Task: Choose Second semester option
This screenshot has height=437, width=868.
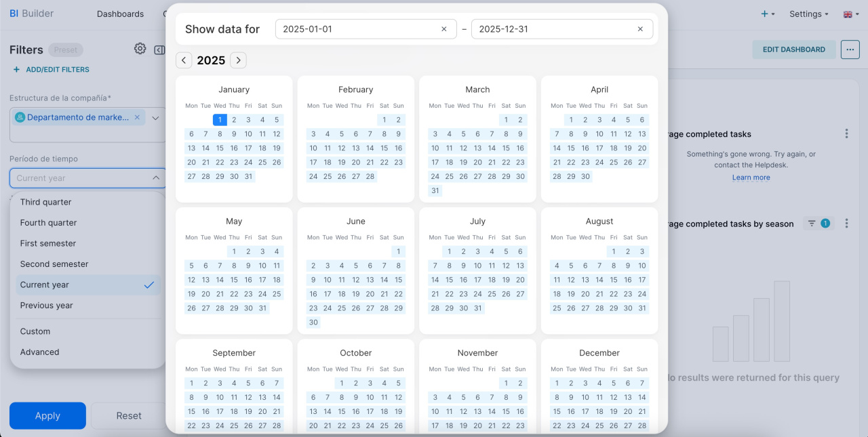Action: coord(88,264)
